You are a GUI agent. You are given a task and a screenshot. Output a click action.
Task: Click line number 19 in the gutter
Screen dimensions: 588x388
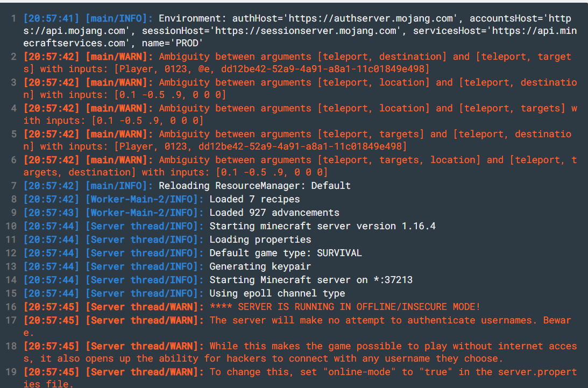11,372
